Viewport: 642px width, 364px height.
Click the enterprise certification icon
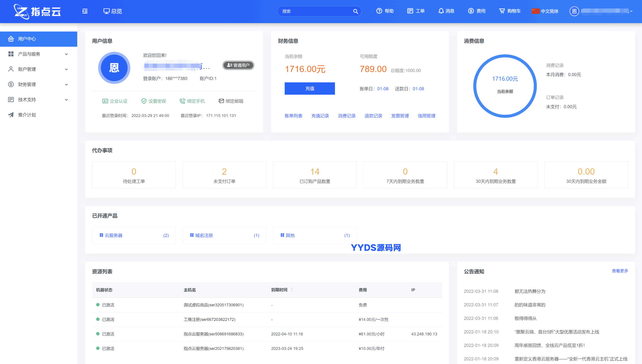pos(105,101)
